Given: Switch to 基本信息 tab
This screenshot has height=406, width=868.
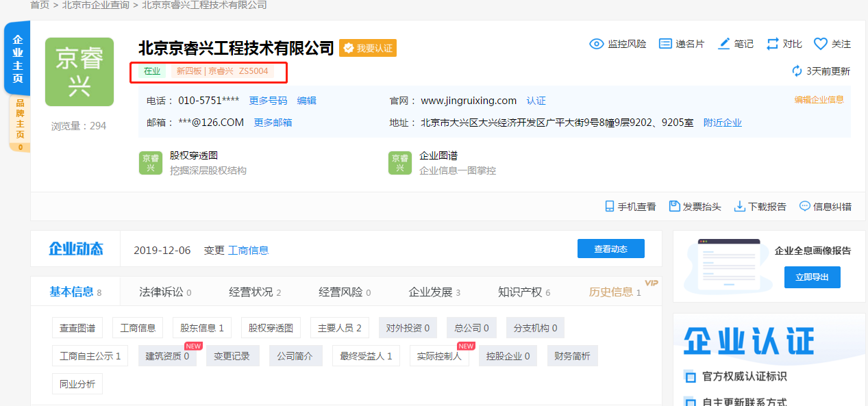Looking at the screenshot, I should pyautogui.click(x=75, y=292).
